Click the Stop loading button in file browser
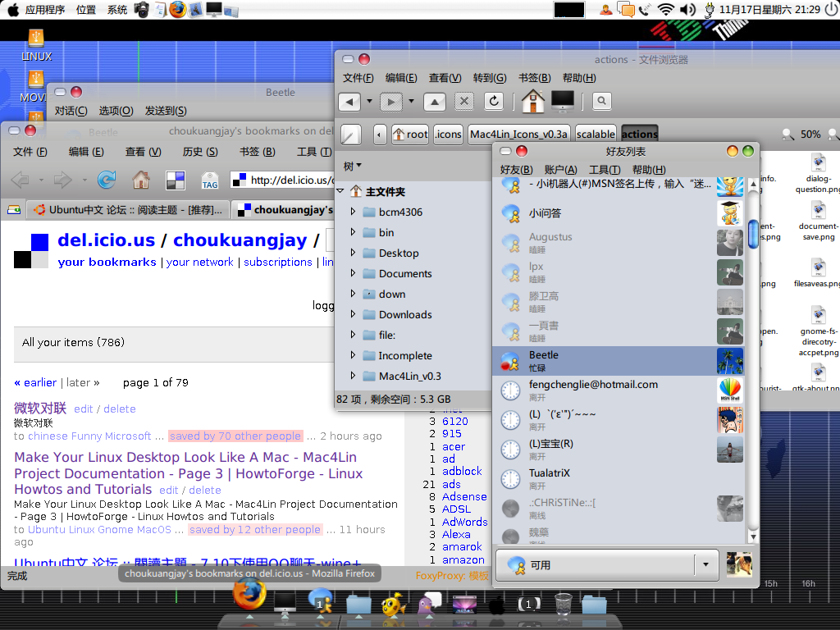840x630 pixels. [x=464, y=101]
